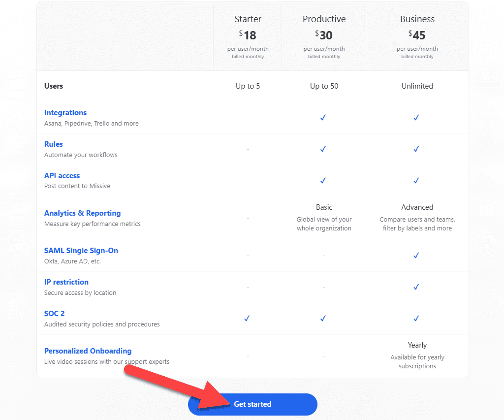Viewport: 504px width, 420px height.
Task: Click the Integrations checkmark under Business
Action: pyautogui.click(x=416, y=117)
